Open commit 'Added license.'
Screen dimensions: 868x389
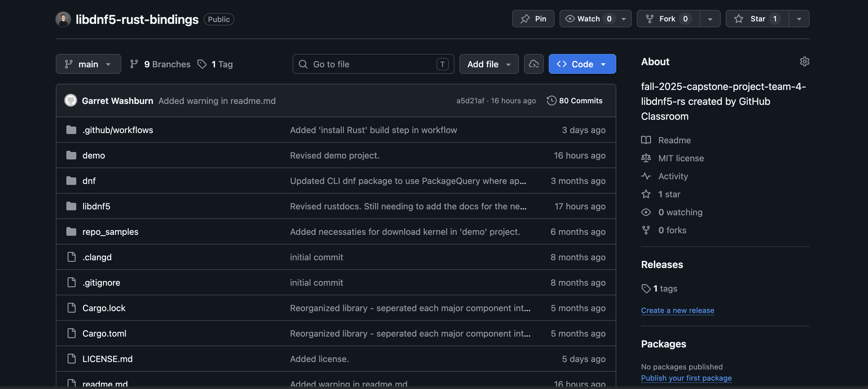tap(319, 359)
